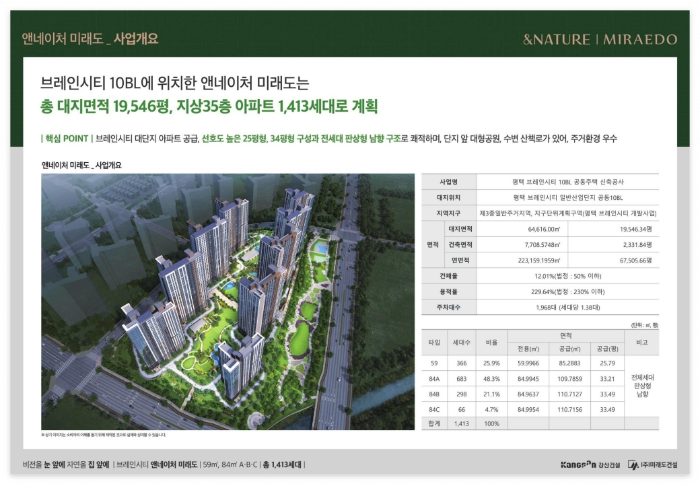Click the '공급(평)' column header

[608, 349]
